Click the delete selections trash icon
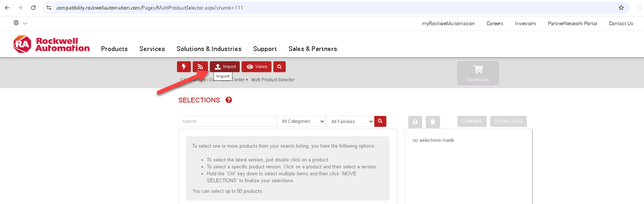Image resolution: width=644 pixels, height=204 pixels. click(433, 122)
